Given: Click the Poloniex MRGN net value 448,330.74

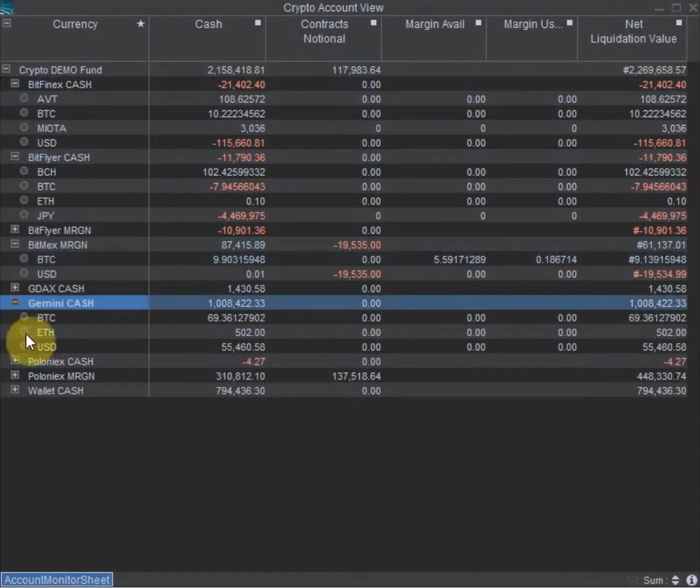Looking at the screenshot, I should pyautogui.click(x=662, y=376).
